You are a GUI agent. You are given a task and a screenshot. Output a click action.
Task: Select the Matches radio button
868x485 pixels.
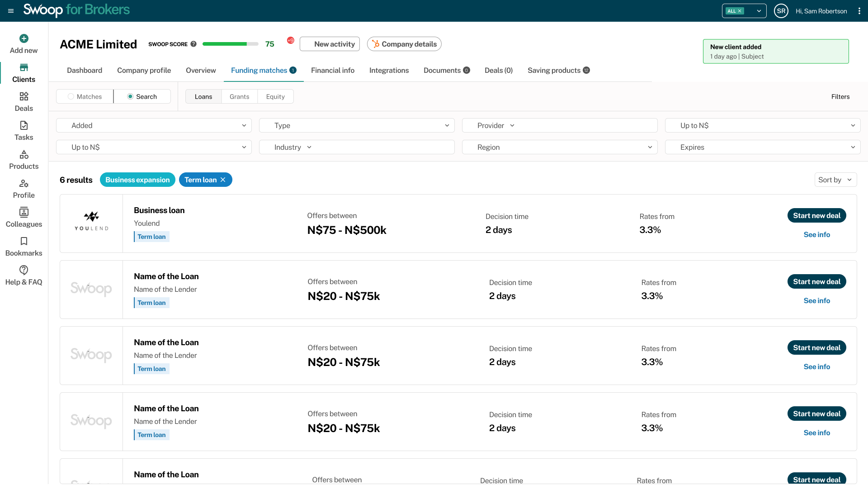(71, 96)
